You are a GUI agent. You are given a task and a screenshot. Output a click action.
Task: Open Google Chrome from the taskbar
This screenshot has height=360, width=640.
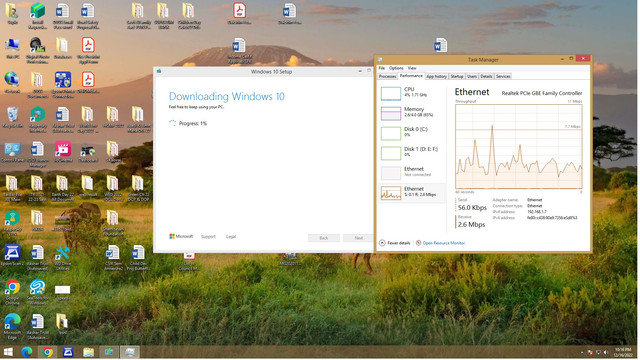47,352
